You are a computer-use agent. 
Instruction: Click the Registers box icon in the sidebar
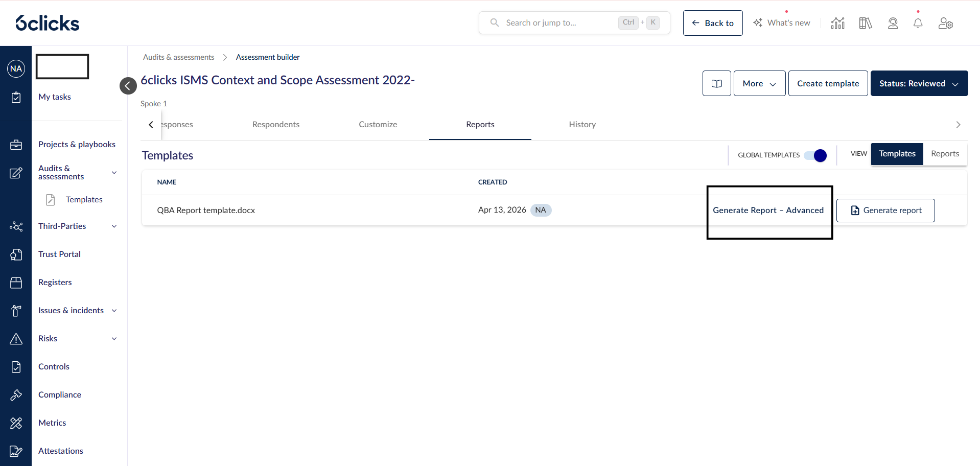pyautogui.click(x=16, y=282)
